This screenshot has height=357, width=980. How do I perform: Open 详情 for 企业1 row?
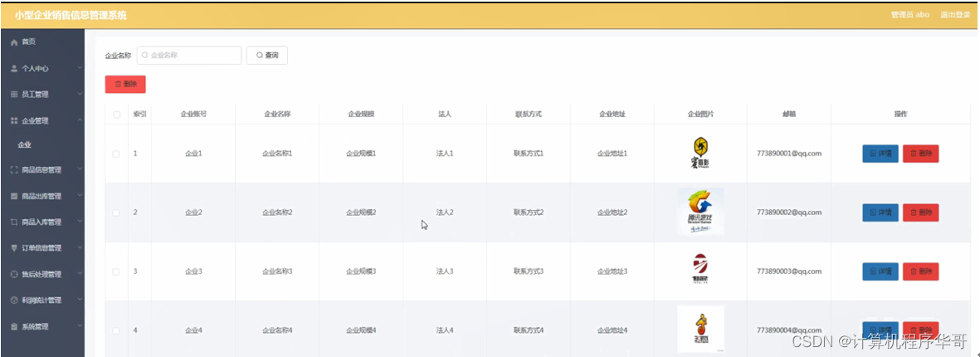(880, 154)
